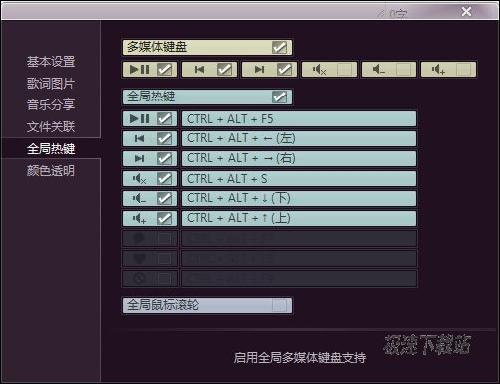Image resolution: width=500 pixels, height=384 pixels.
Task: Click the CTRL + ALT + ← (左) hotkey field
Action: (x=299, y=139)
